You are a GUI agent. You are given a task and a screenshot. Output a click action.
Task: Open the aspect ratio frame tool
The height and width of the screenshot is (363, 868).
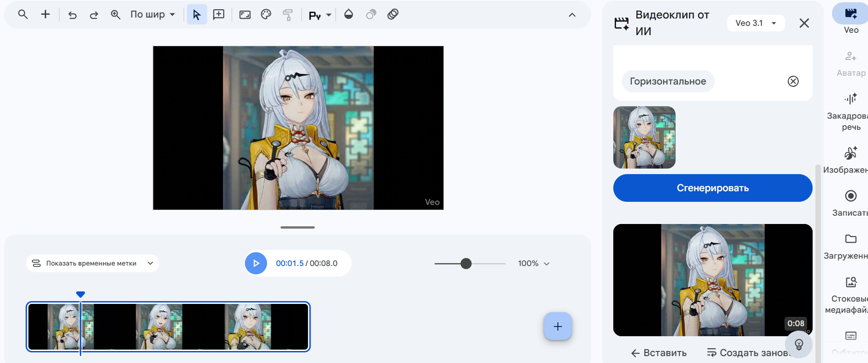point(245,15)
